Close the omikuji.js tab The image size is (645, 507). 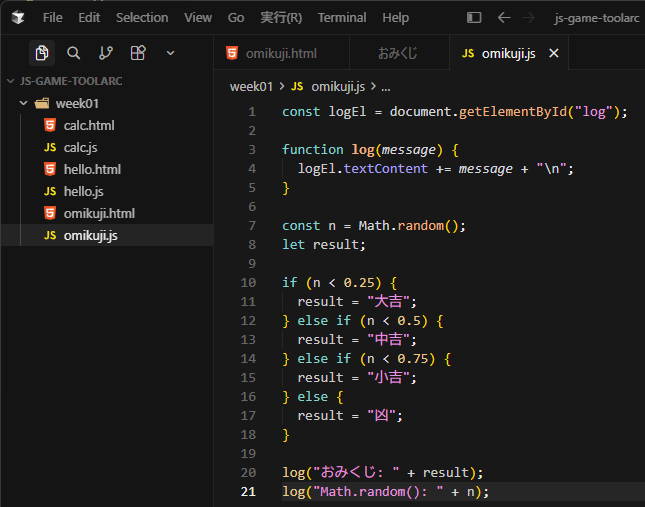(554, 53)
